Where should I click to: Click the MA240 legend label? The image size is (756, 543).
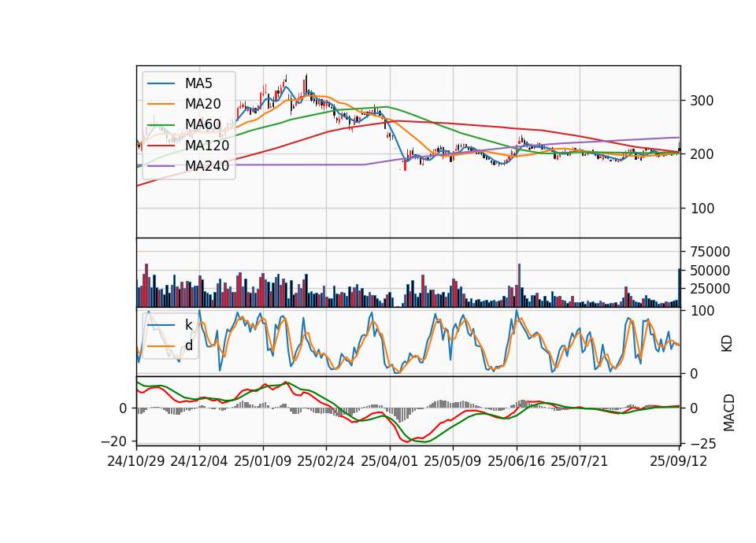pyautogui.click(x=207, y=166)
